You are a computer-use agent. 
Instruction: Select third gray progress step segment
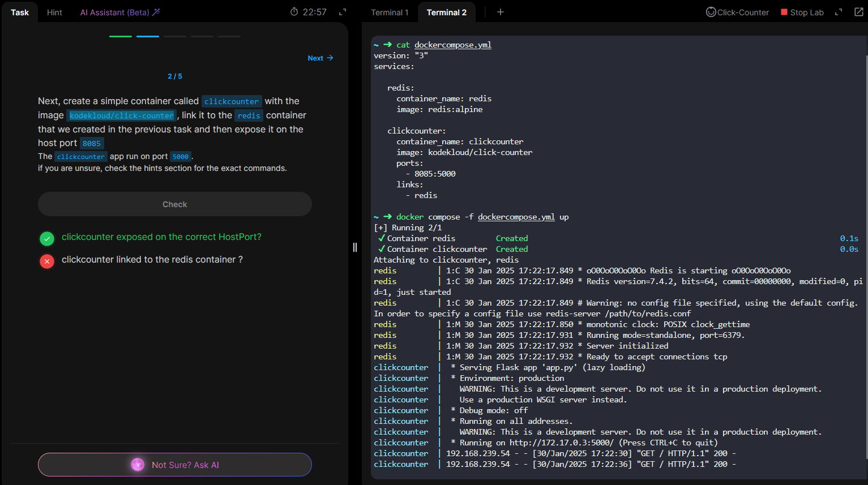(175, 36)
